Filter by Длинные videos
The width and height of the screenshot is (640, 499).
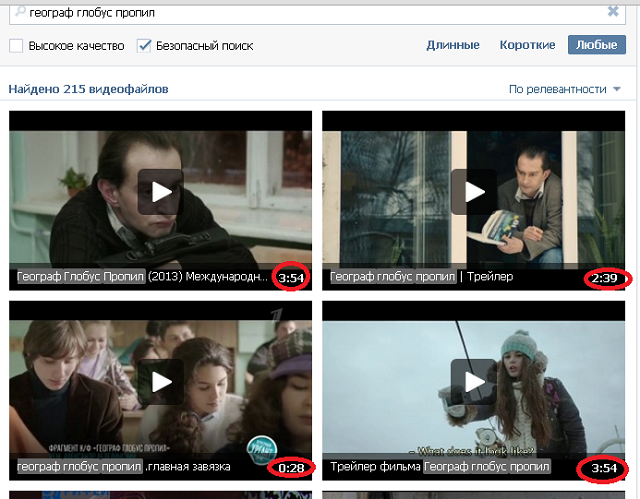(453, 45)
